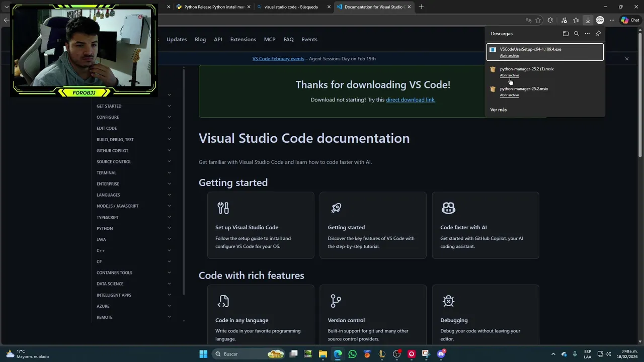The width and height of the screenshot is (644, 362).
Task: Expand the DATA SCIENCE section
Action: tap(134, 284)
